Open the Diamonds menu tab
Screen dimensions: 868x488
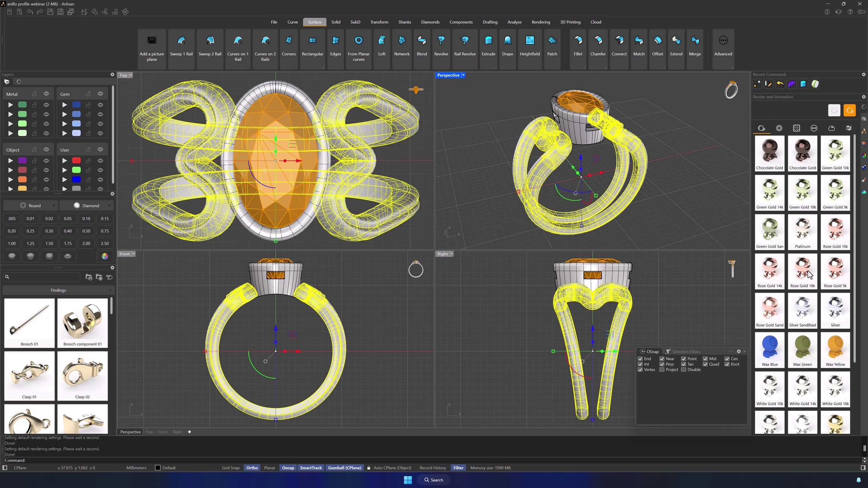click(430, 22)
